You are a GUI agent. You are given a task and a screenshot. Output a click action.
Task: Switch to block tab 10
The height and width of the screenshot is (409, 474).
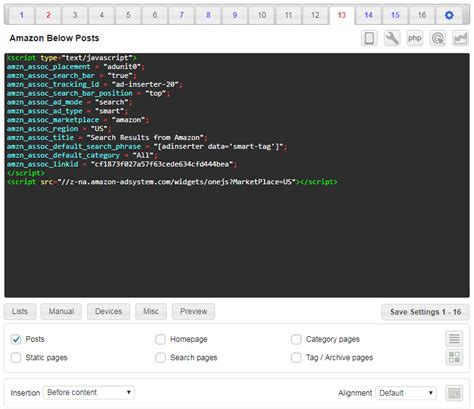(262, 15)
